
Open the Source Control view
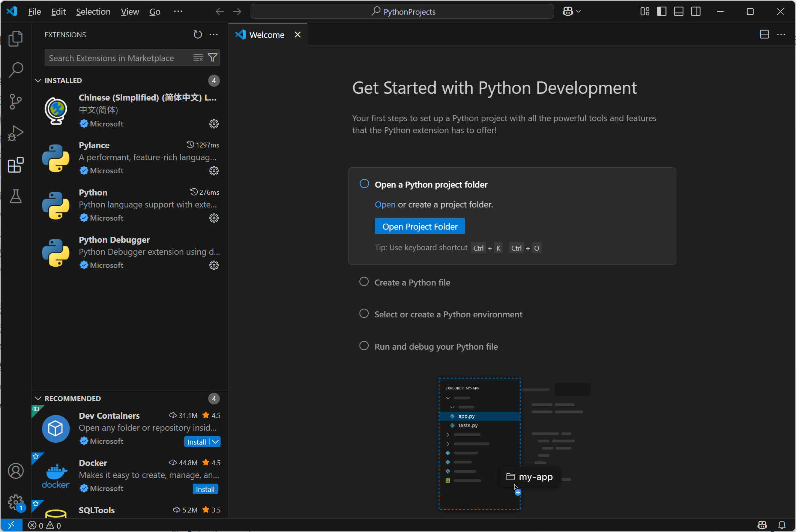coord(15,101)
